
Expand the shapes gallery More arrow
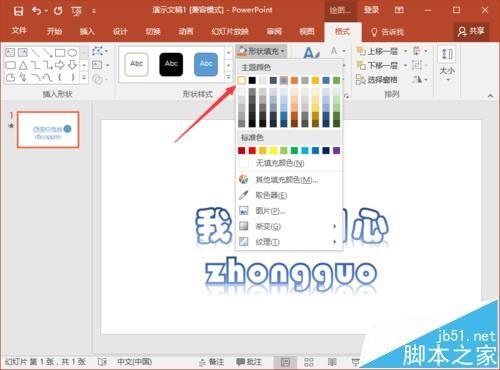(84, 78)
